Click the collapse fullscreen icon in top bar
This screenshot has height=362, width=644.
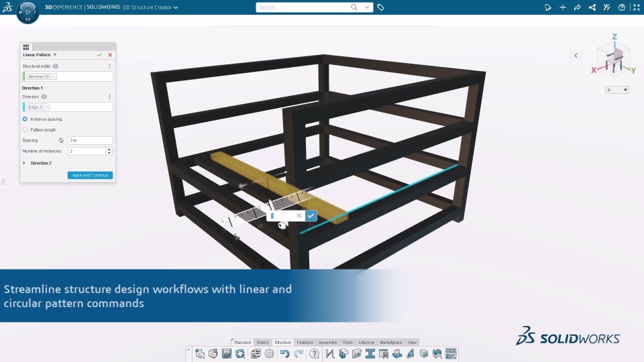[637, 7]
